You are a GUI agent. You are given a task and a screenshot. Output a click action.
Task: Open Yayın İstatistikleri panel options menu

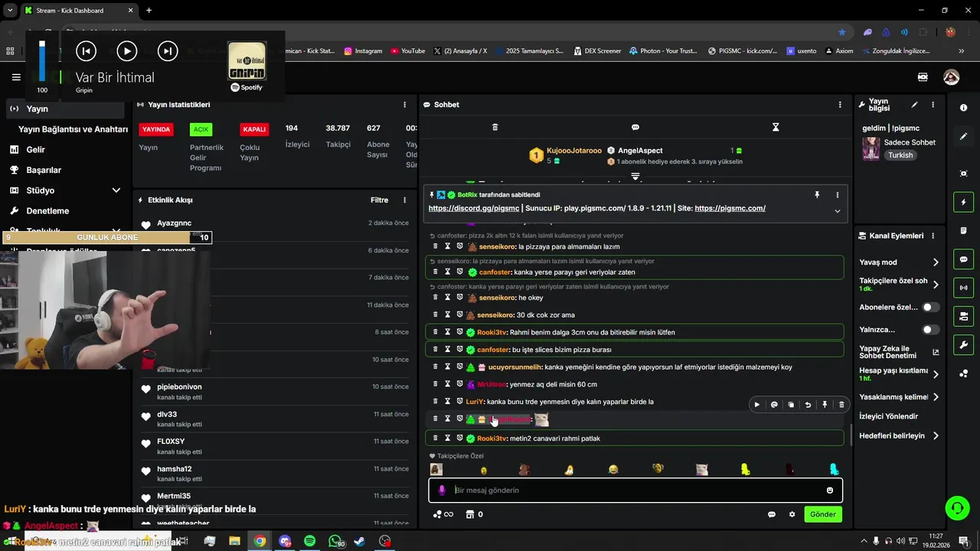pos(405,105)
